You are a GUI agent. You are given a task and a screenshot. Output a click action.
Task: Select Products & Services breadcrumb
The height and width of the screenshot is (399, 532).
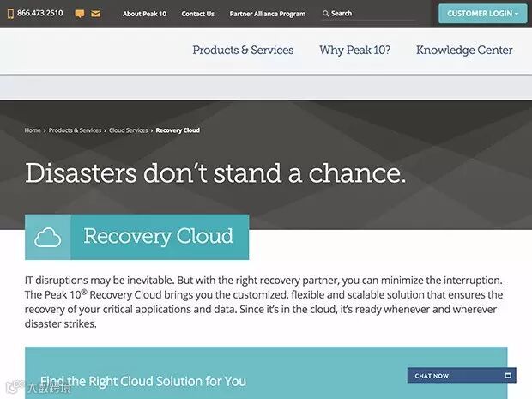point(75,130)
